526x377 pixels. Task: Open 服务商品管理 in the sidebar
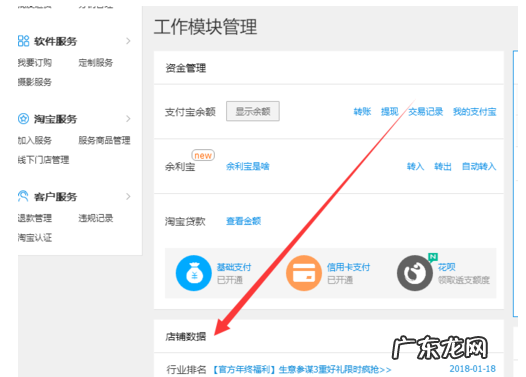[104, 140]
